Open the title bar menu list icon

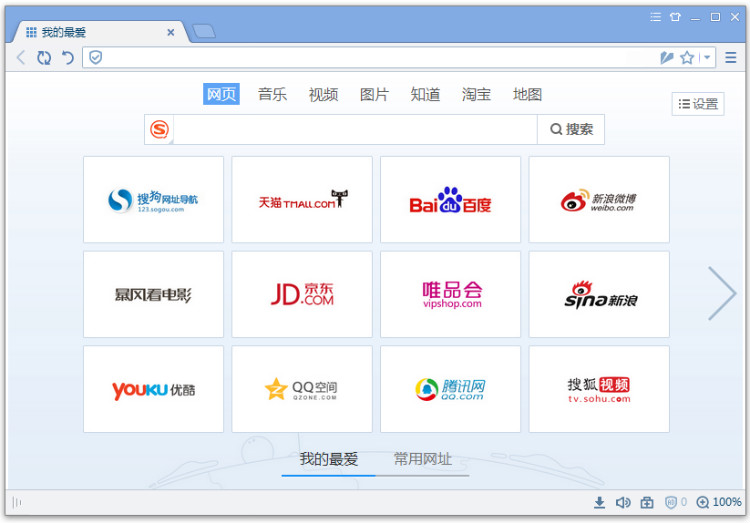[x=656, y=17]
